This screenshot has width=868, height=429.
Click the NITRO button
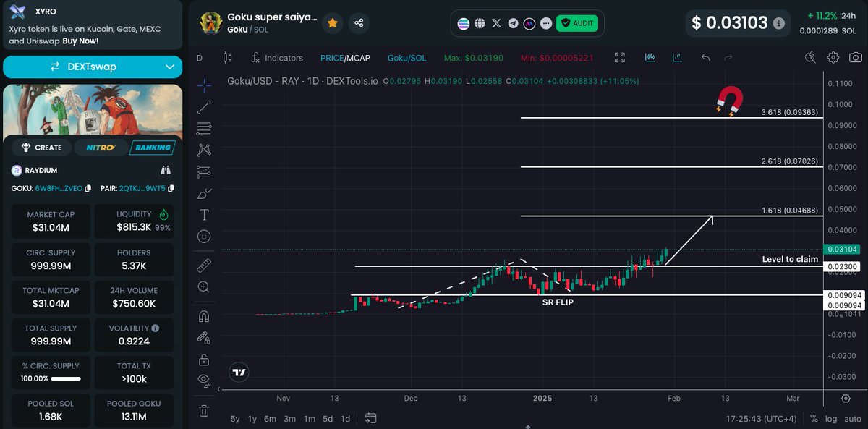pos(100,148)
